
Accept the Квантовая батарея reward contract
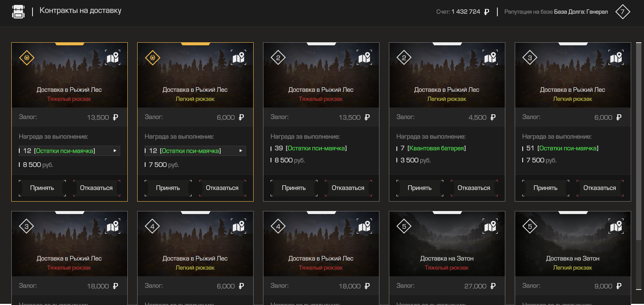point(420,188)
